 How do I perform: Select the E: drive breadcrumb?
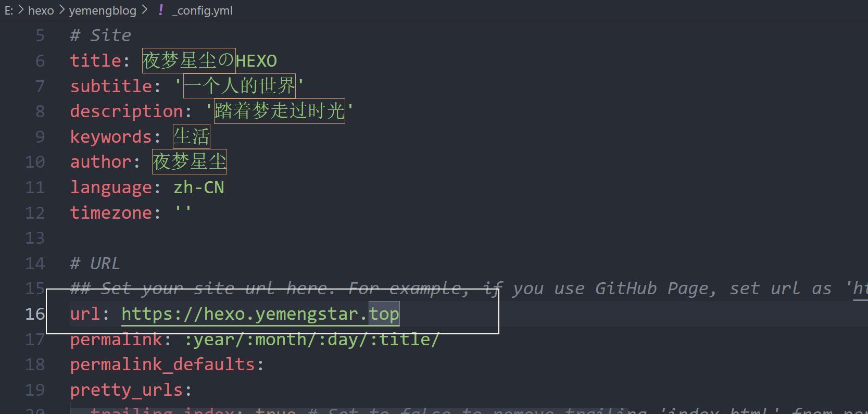pos(9,10)
